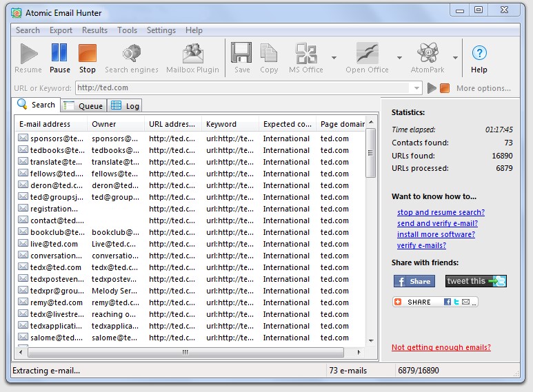Screen dimensions: 533x392
Task: Click 'Not getting enough emails?' link
Action: 441,347
